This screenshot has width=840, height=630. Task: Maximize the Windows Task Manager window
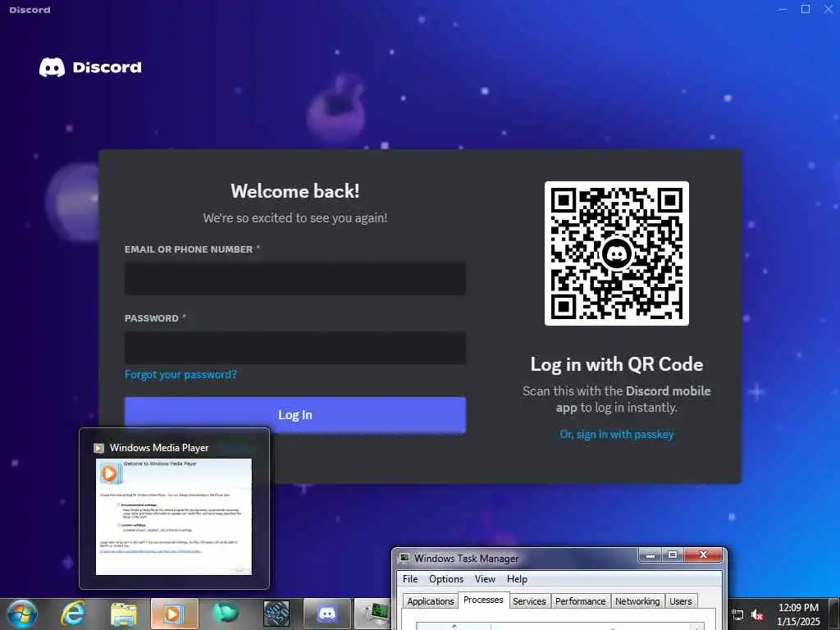tap(673, 555)
